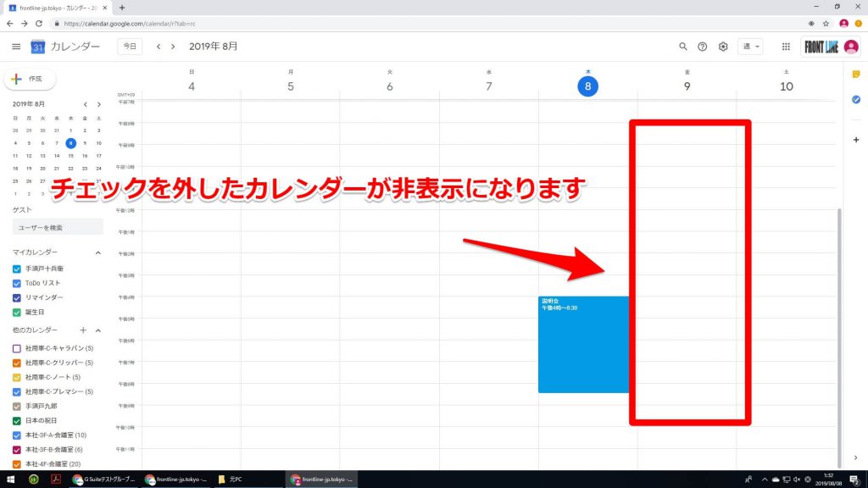This screenshot has height=488, width=868.
Task: Switch to the first frontline-jp.tokyo browser tab
Action: click(x=55, y=7)
